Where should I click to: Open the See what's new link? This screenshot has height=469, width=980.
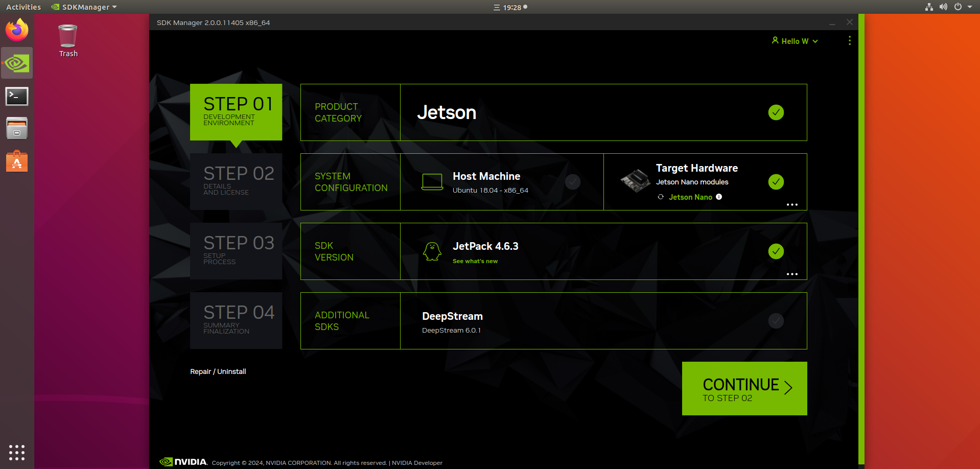[475, 261]
